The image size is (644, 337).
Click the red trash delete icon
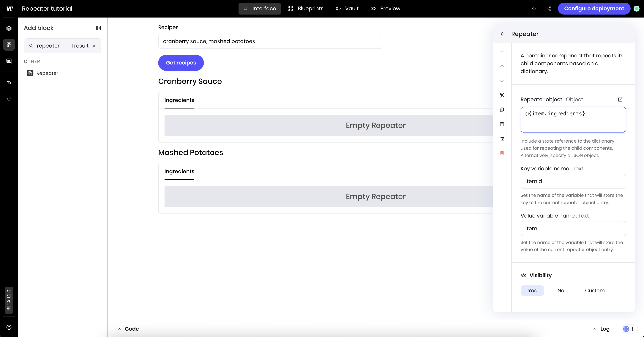click(502, 153)
